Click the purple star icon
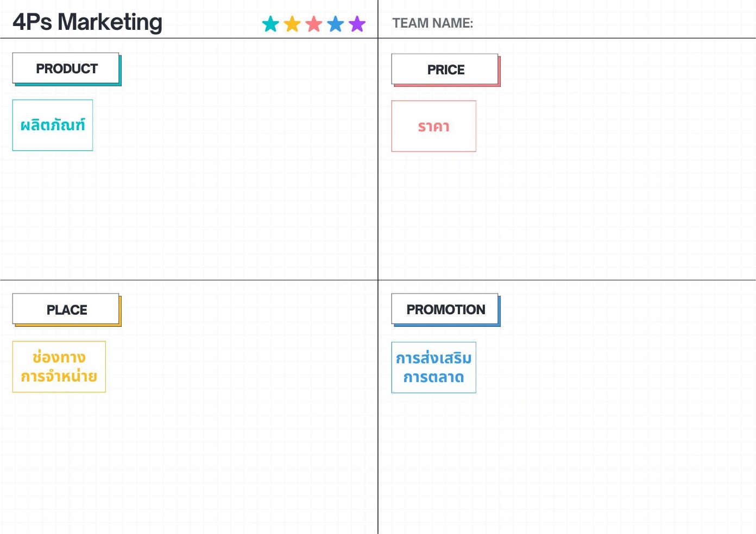 tap(357, 24)
